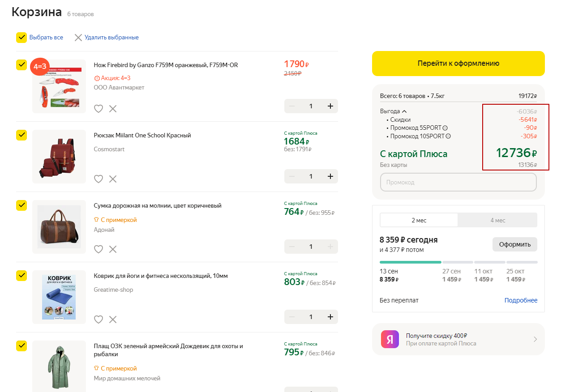Open the green raincoat thumbnail
The width and height of the screenshot is (574, 392).
59,367
